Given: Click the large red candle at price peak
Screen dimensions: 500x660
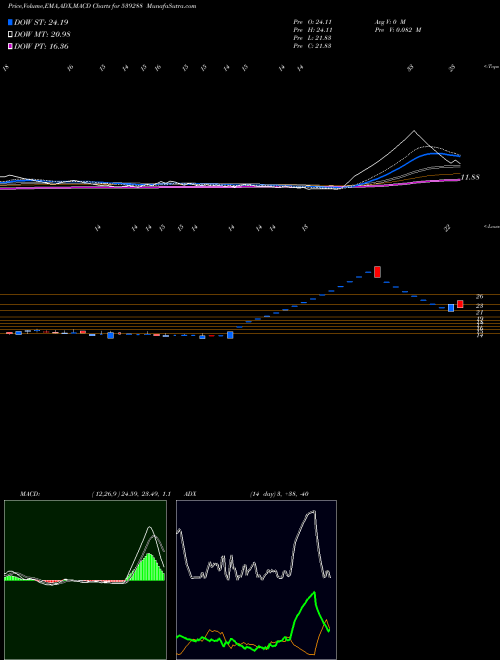Looking at the screenshot, I should pyautogui.click(x=378, y=272).
